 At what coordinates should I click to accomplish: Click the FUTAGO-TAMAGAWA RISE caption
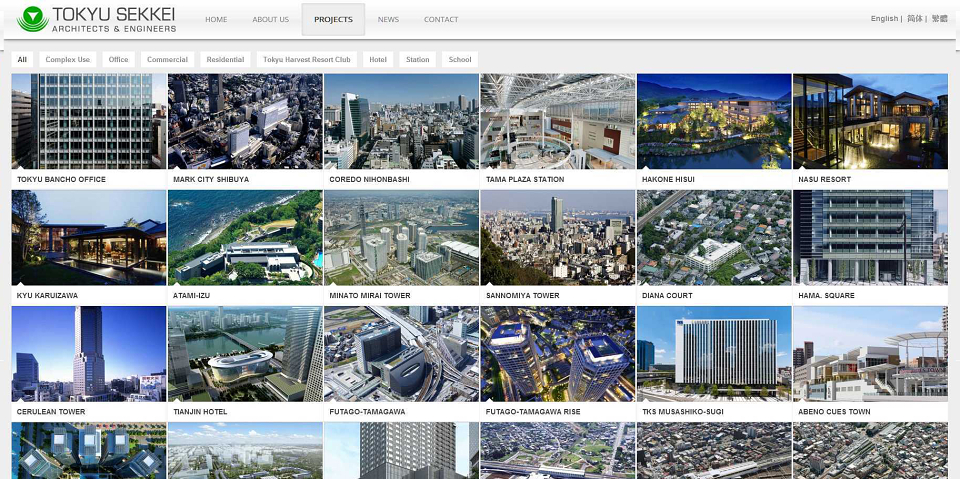pos(533,412)
